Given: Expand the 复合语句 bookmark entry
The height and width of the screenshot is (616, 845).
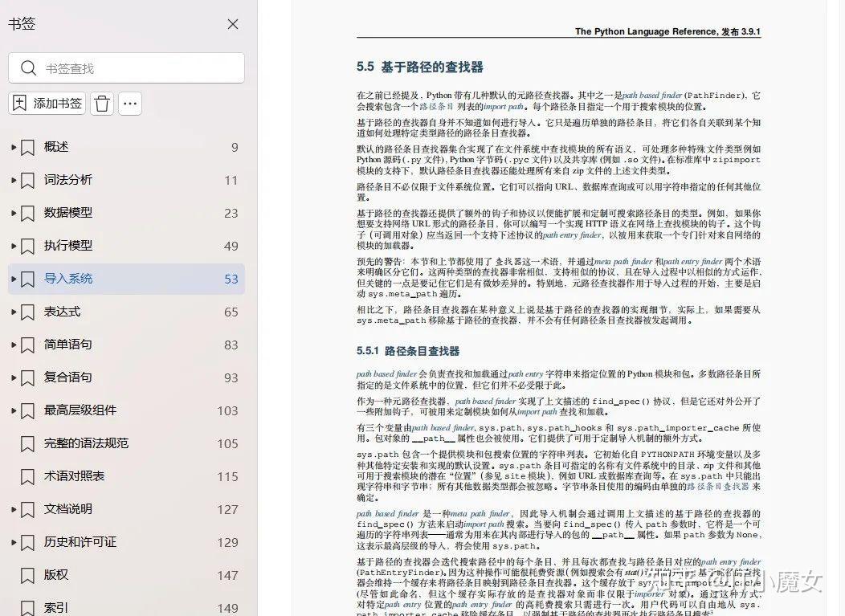Looking at the screenshot, I should point(13,377).
